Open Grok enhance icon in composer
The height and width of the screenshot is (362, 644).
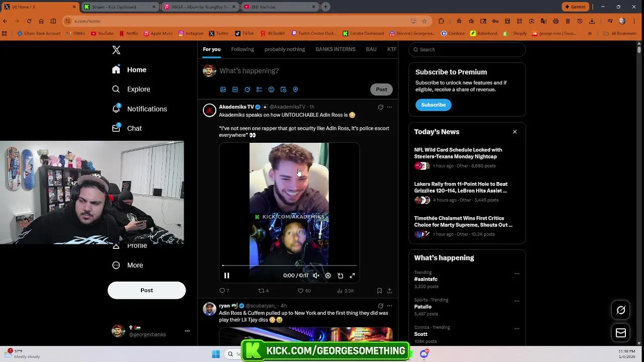[247, 89]
